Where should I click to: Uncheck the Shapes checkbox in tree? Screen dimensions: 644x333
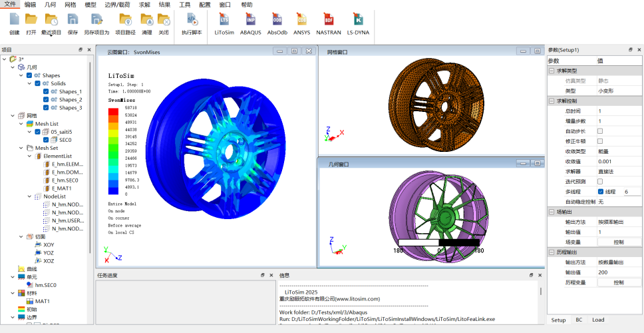29,75
